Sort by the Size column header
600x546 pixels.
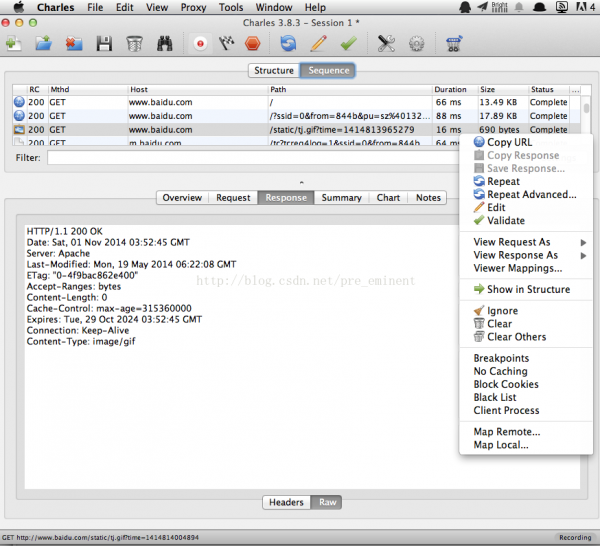pyautogui.click(x=503, y=90)
